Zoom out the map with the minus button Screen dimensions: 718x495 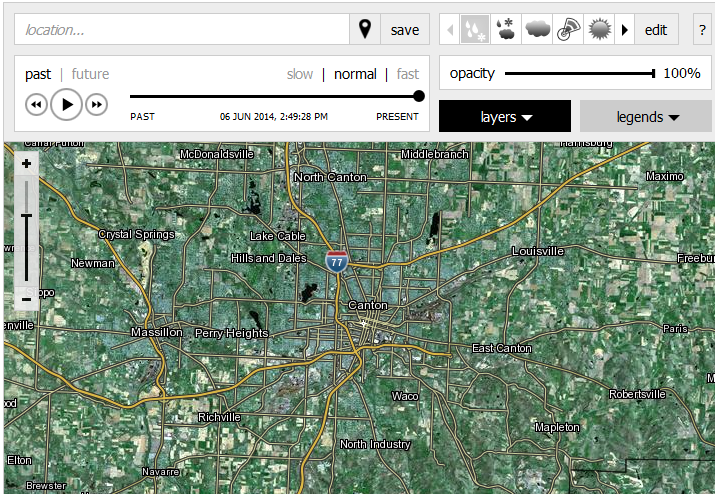click(26, 299)
